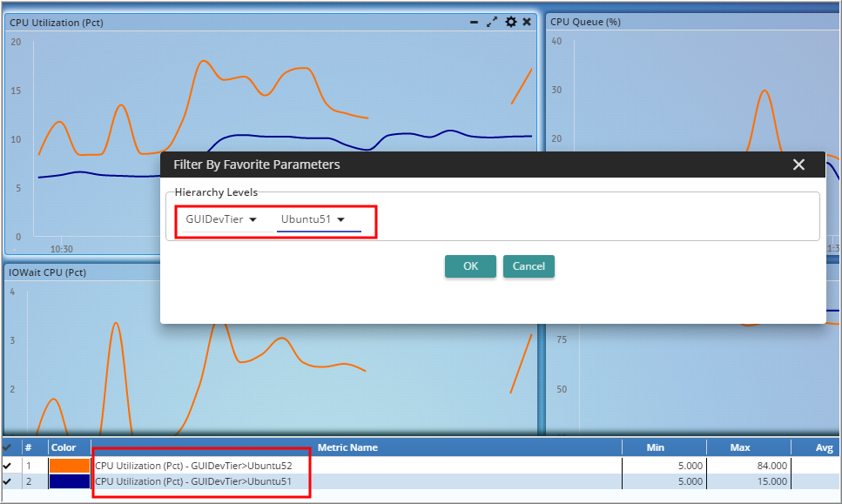The height and width of the screenshot is (504, 842).
Task: Uncheck the Ubuntu51 metric row
Action: (x=8, y=481)
